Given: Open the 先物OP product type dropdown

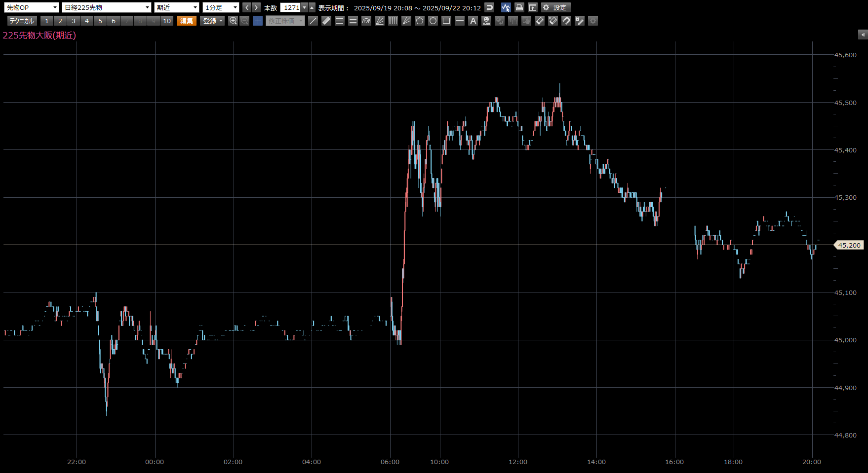Looking at the screenshot, I should [x=32, y=7].
